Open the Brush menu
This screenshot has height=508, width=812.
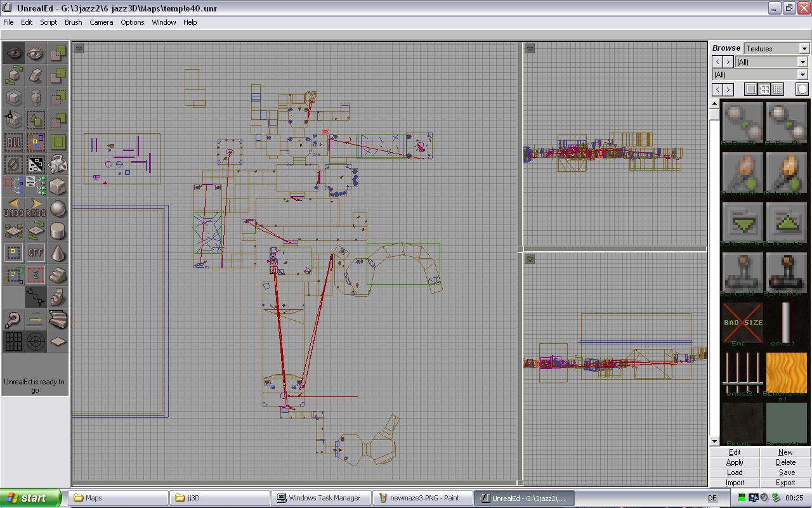[x=74, y=22]
